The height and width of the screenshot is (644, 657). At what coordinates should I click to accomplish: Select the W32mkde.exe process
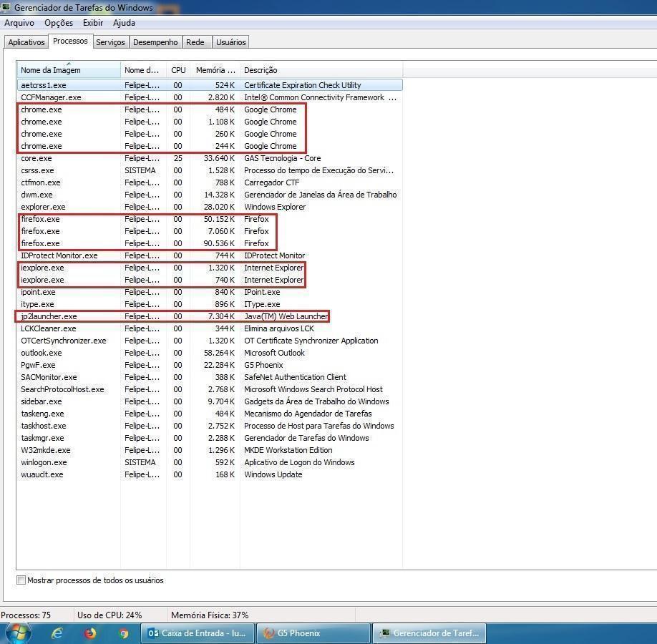210,449
